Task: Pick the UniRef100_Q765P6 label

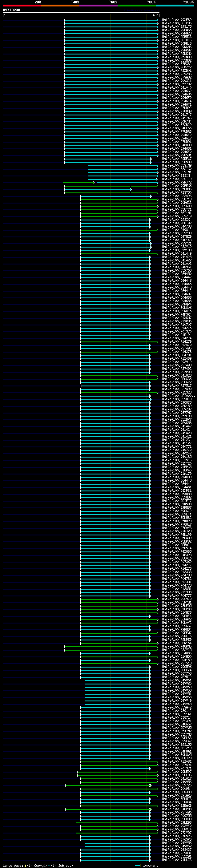Action: (176, 836)
